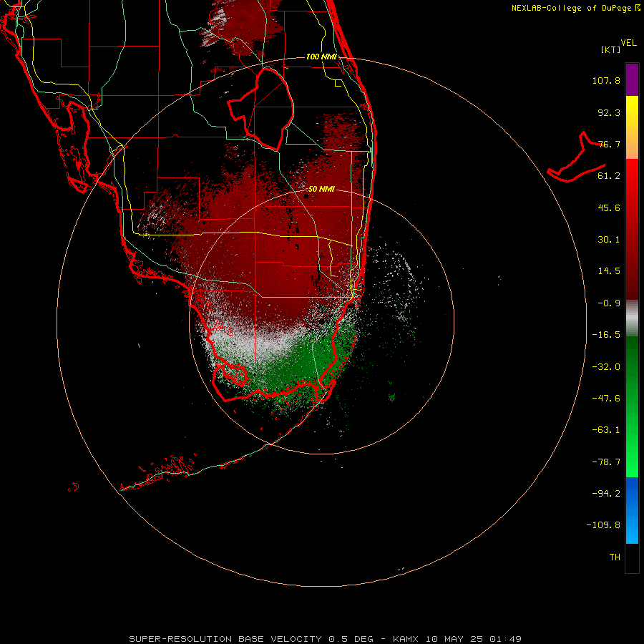Click the 50 NMI range ring label
The height and width of the screenshot is (644, 644).
(321, 189)
